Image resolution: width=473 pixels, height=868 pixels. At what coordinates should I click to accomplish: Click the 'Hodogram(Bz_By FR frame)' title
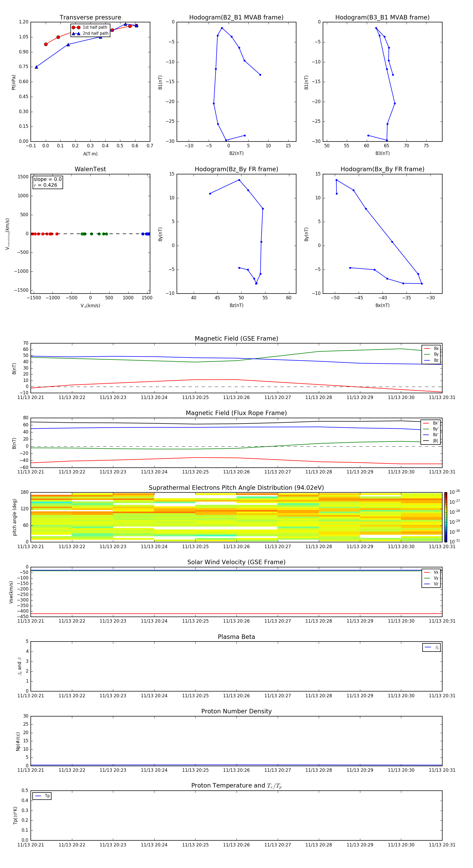tap(236, 169)
